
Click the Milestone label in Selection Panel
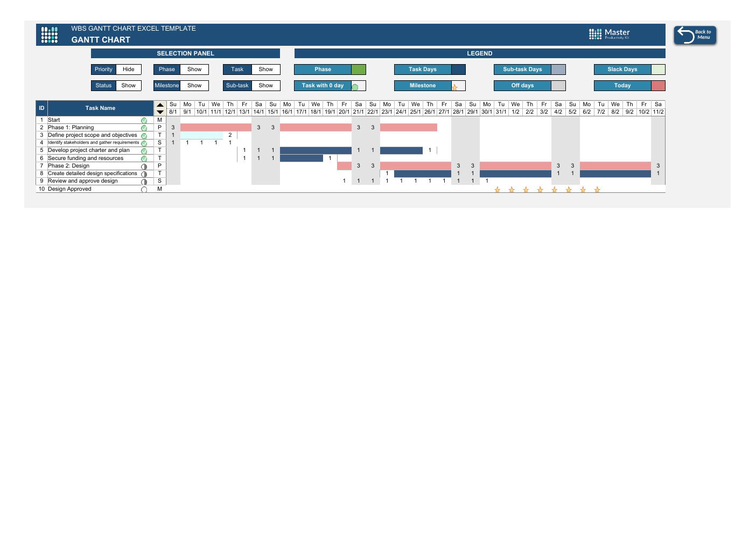pyautogui.click(x=167, y=86)
